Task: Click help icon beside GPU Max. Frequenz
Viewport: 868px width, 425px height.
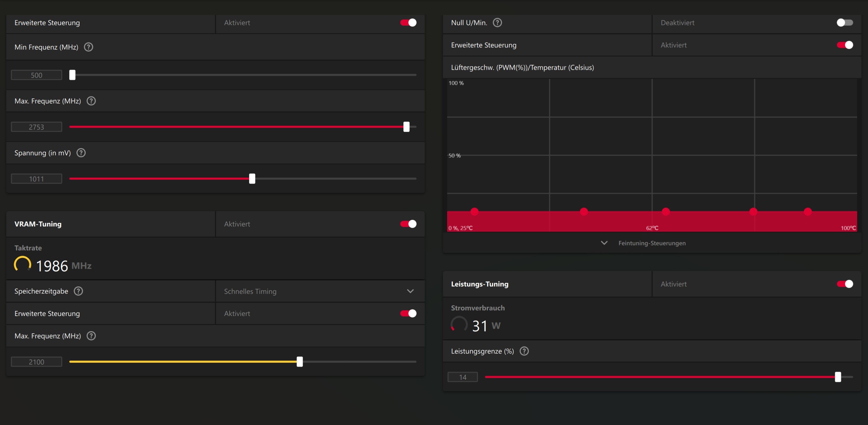Action: pyautogui.click(x=91, y=101)
